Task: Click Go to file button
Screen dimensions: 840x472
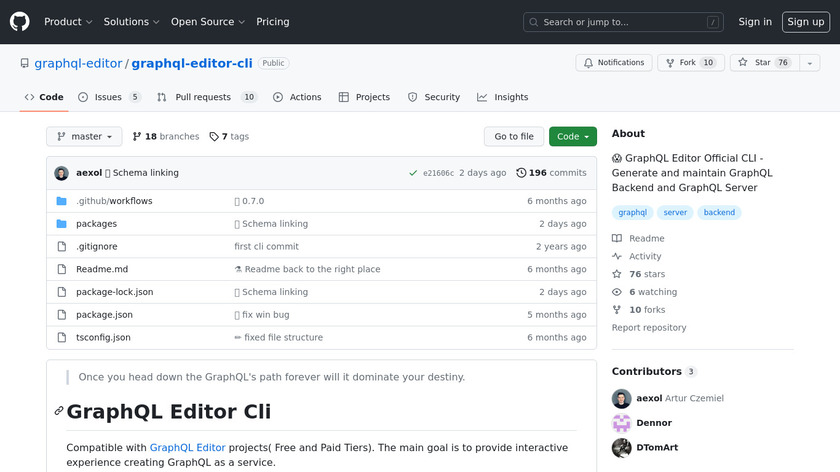Action: 514,137
